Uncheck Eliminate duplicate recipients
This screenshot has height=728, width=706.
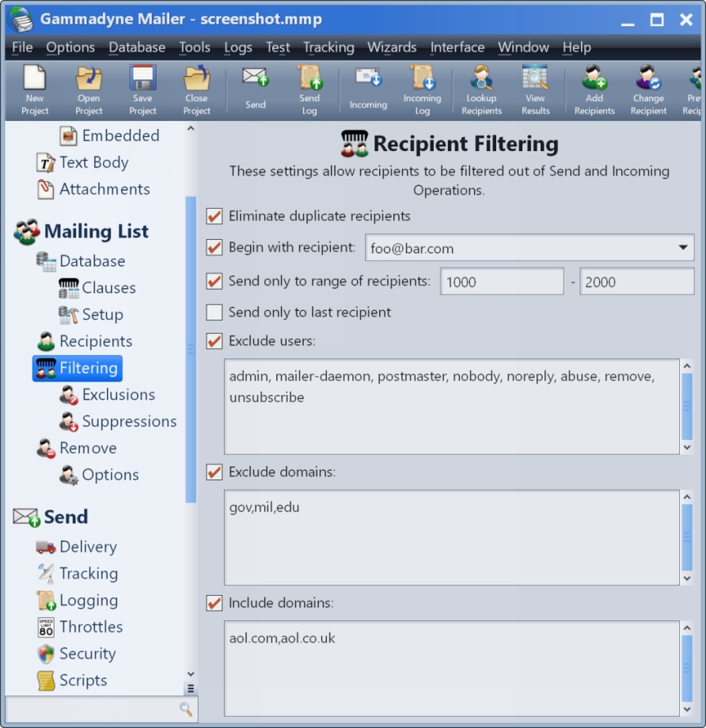[x=214, y=216]
